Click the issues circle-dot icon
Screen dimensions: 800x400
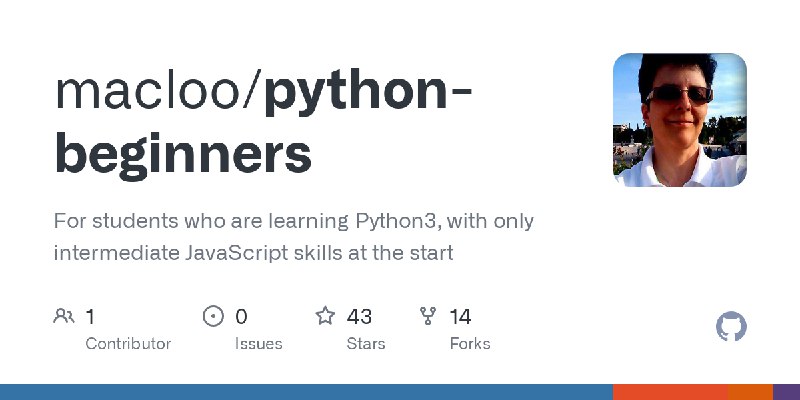tap(213, 316)
